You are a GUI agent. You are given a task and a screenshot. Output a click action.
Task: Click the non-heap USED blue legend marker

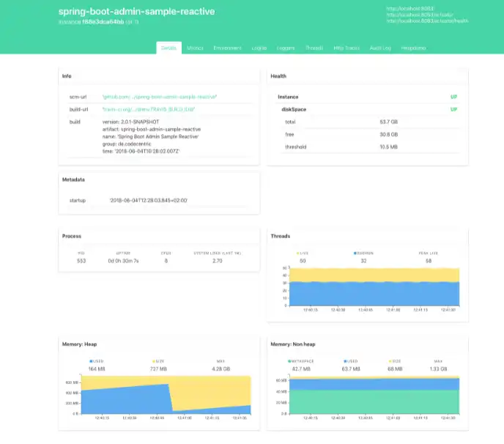345,361
